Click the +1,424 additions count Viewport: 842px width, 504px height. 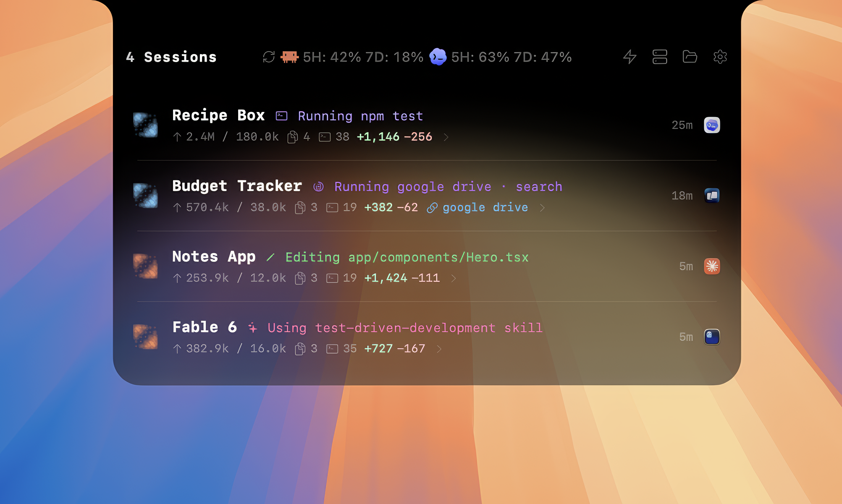(386, 278)
